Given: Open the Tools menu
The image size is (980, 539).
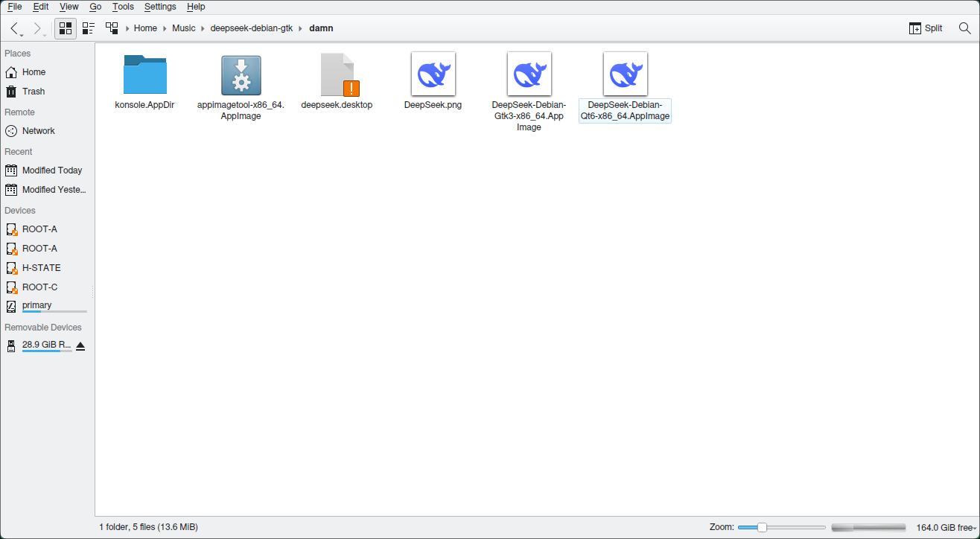Looking at the screenshot, I should pos(123,7).
